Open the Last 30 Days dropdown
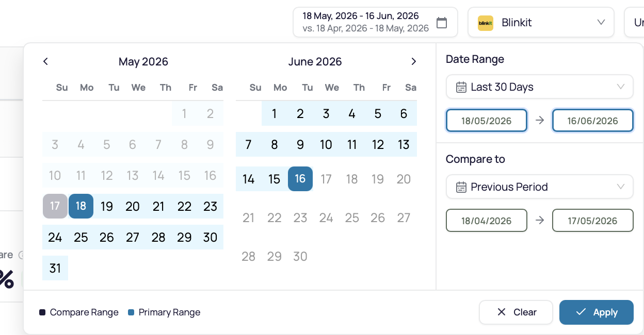644x335 pixels. pos(540,87)
